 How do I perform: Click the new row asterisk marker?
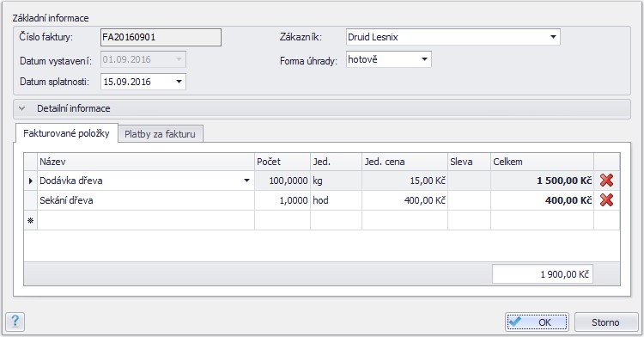(x=30, y=221)
